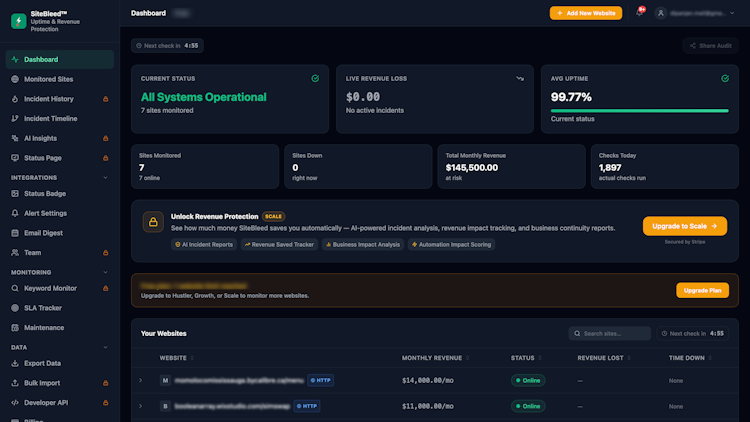
Task: Click lock icon beside Status Page
Action: (x=106, y=157)
